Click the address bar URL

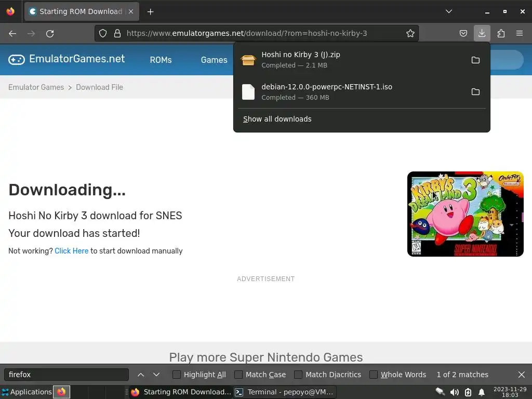point(247,33)
